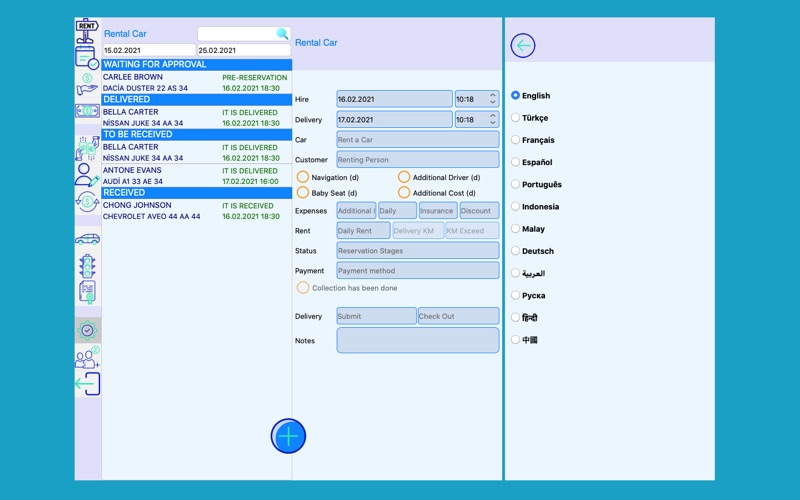Open the Payment method selector
Viewport: 800px width, 500px height.
point(418,270)
